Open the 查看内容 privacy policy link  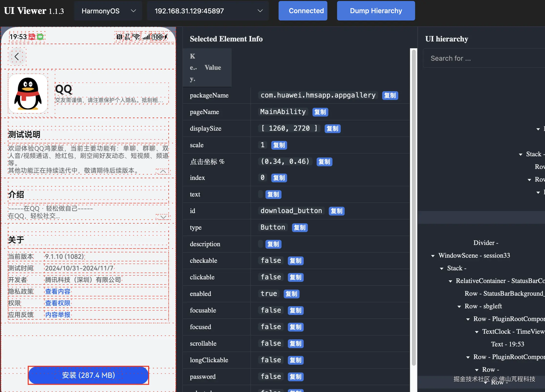click(58, 291)
